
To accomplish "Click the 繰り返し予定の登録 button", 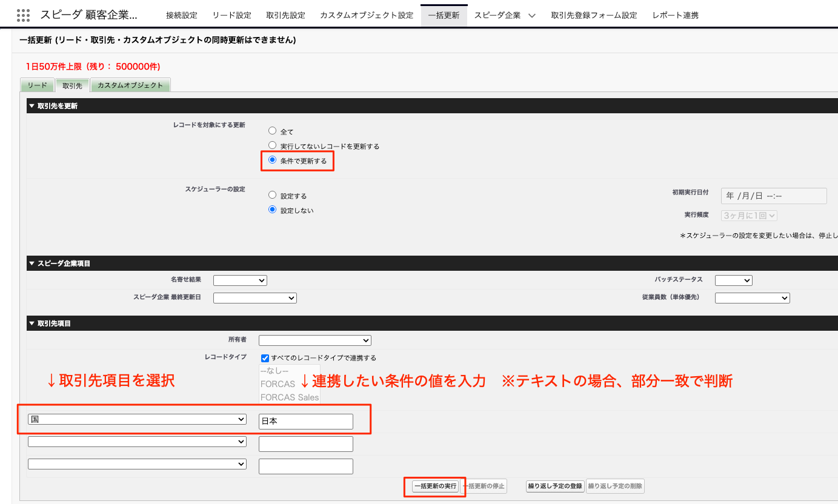I will (x=555, y=486).
